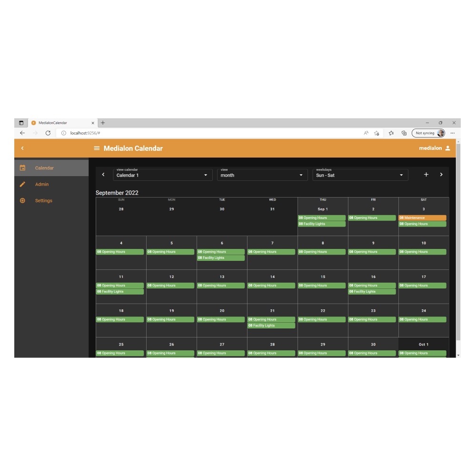476x476 pixels.
Task: Select day number 27
Action: [x=222, y=345]
